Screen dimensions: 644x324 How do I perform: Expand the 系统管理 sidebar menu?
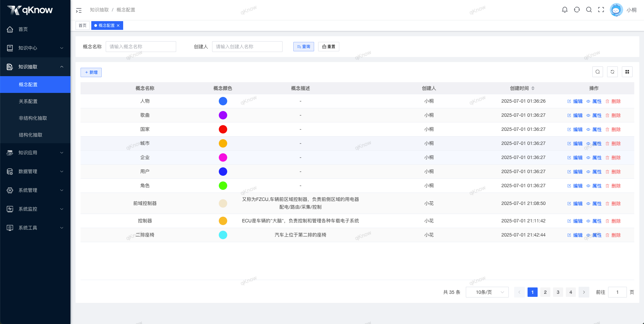tap(35, 190)
